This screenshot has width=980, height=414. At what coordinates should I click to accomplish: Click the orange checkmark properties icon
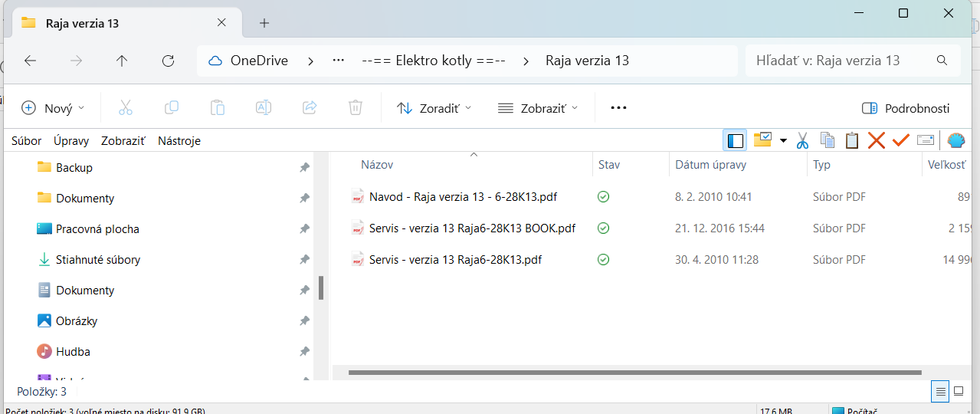click(900, 140)
